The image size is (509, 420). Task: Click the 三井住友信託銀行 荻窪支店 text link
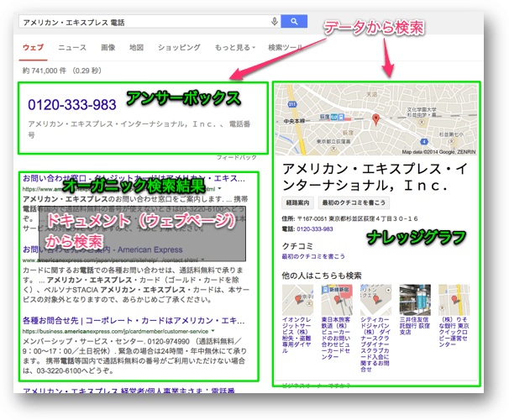[x=415, y=326]
